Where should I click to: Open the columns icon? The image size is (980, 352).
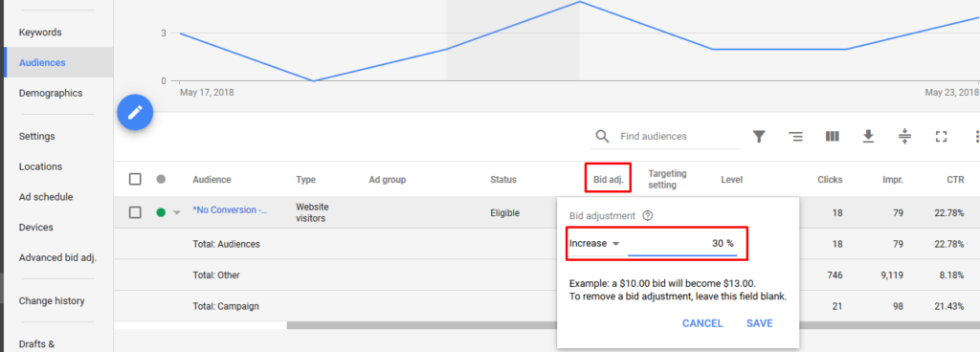[832, 137]
